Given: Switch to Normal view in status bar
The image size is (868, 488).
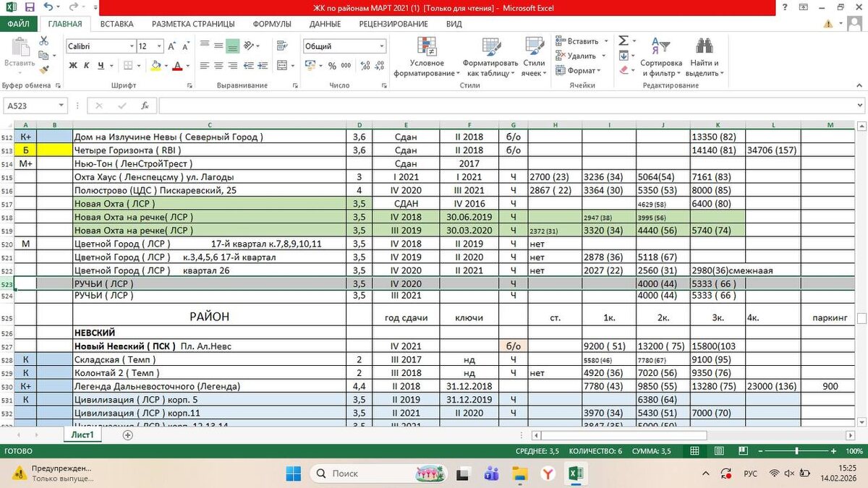Looking at the screenshot, I should click(694, 451).
